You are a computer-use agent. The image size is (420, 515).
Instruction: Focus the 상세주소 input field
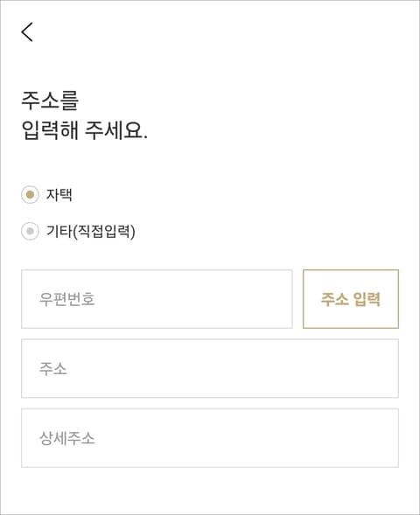click(210, 438)
